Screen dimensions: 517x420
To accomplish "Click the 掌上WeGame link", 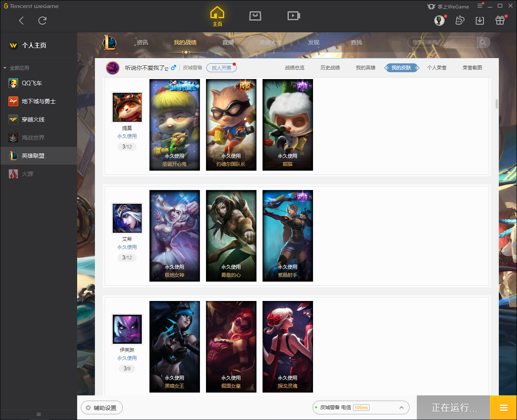I will [448, 6].
